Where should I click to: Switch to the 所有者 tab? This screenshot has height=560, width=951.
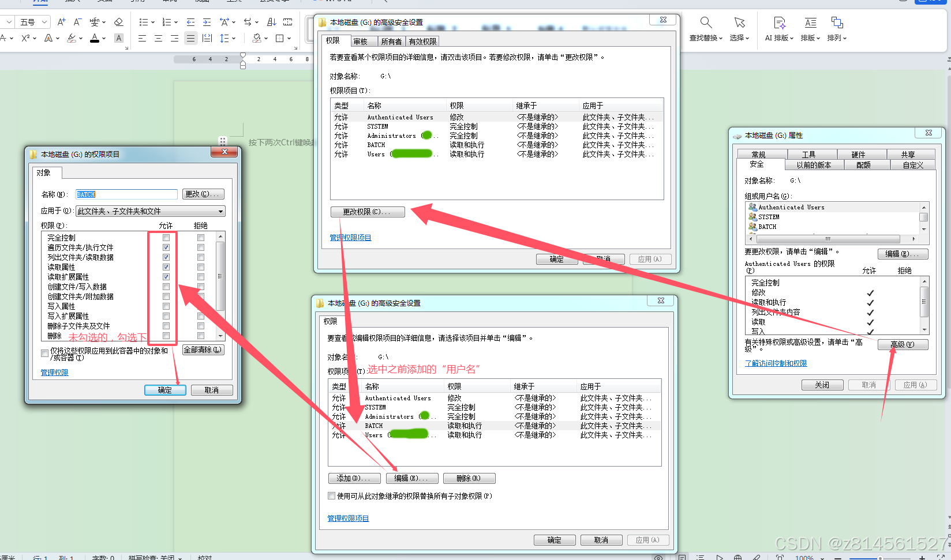tap(391, 42)
